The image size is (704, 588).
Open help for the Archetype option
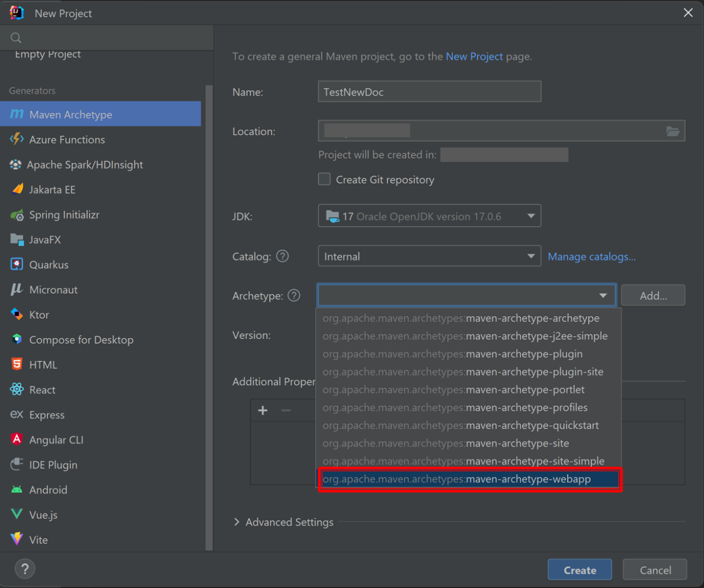point(293,296)
